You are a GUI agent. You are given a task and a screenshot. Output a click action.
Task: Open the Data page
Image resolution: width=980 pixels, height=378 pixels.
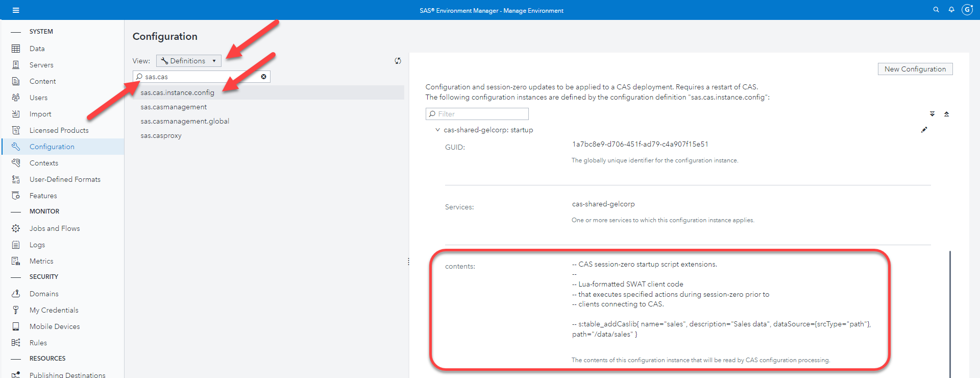pyautogui.click(x=37, y=49)
